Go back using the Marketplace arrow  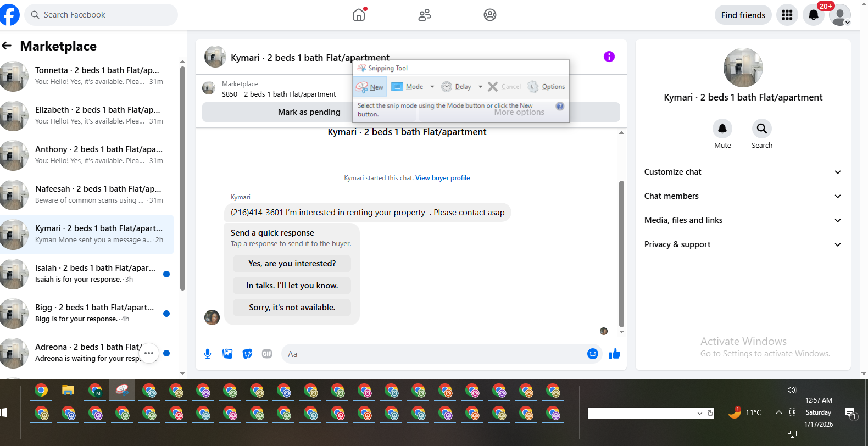(7, 46)
